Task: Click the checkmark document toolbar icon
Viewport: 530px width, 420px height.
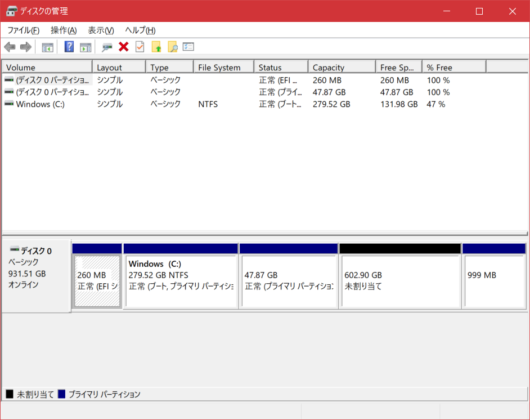Action: point(140,47)
